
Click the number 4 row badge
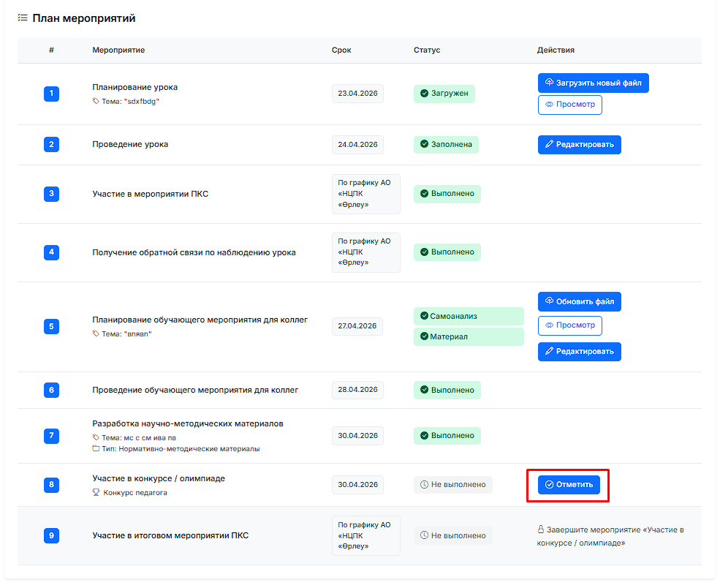tap(51, 252)
